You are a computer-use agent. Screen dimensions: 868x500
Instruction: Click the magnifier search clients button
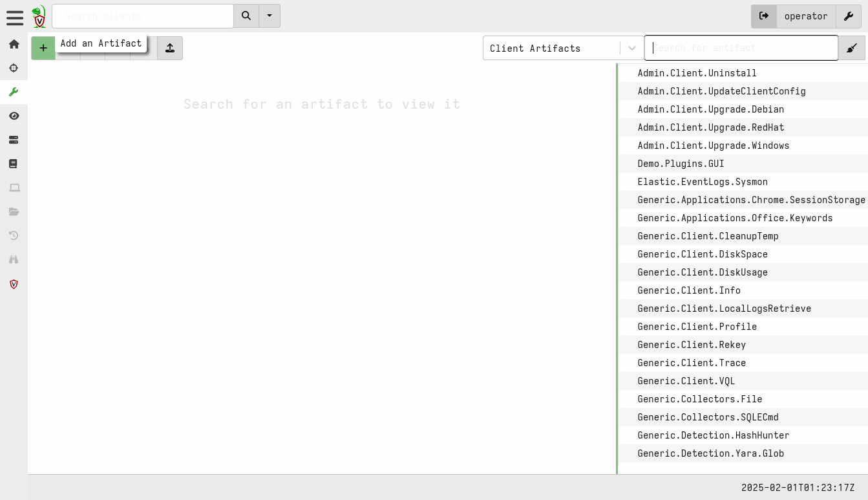(x=246, y=16)
